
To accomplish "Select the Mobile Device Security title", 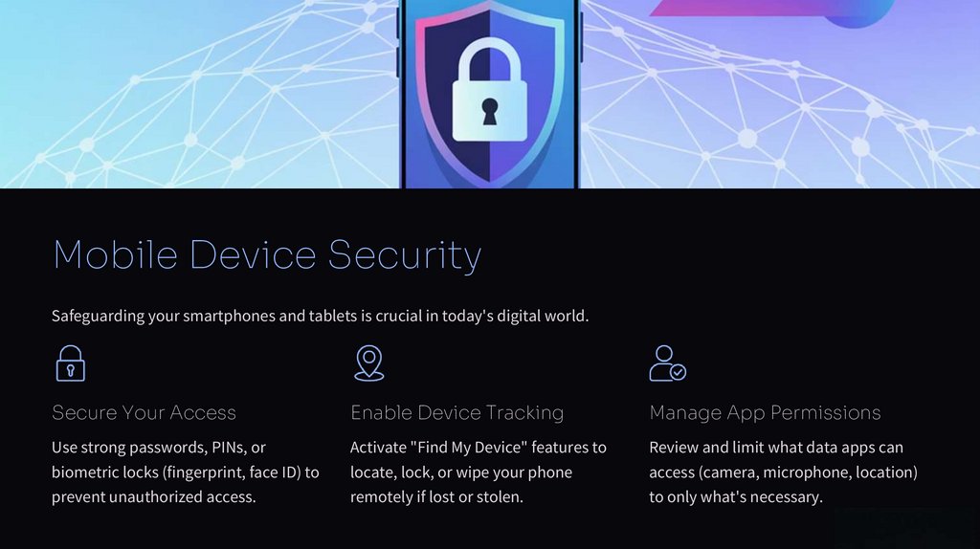I will point(268,254).
